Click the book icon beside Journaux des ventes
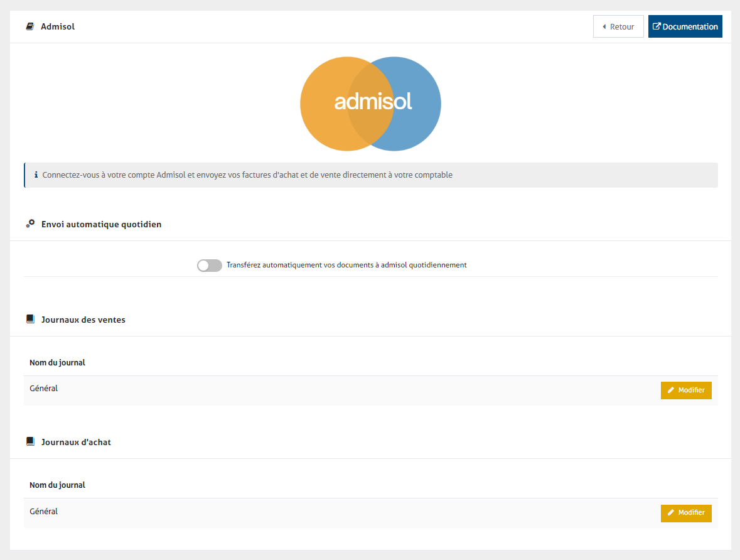Image resolution: width=740 pixels, height=560 pixels. (30, 320)
